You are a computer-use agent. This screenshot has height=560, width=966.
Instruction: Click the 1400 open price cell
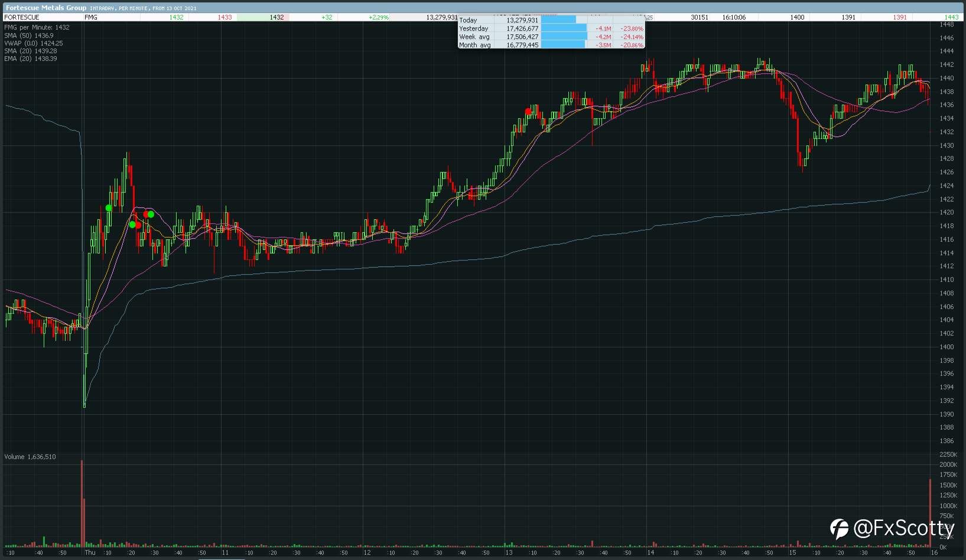[797, 17]
